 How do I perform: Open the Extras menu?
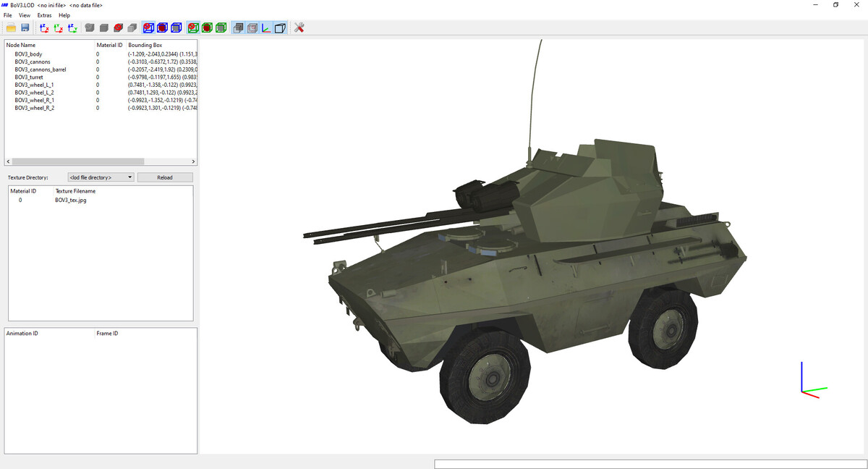click(x=45, y=15)
